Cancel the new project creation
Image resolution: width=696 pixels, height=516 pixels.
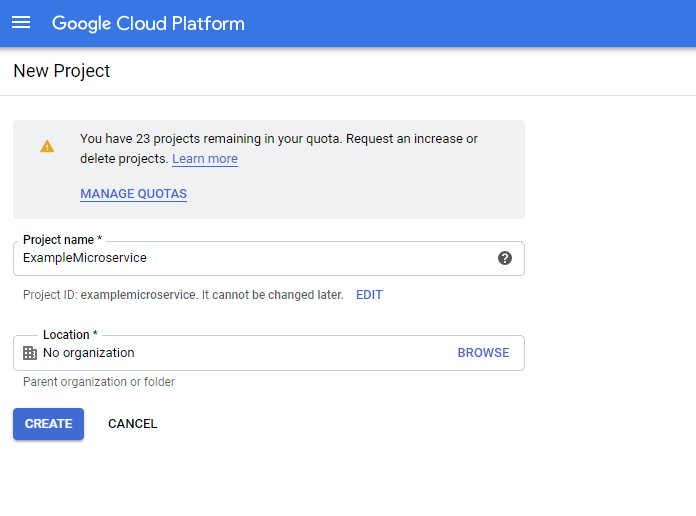point(132,424)
